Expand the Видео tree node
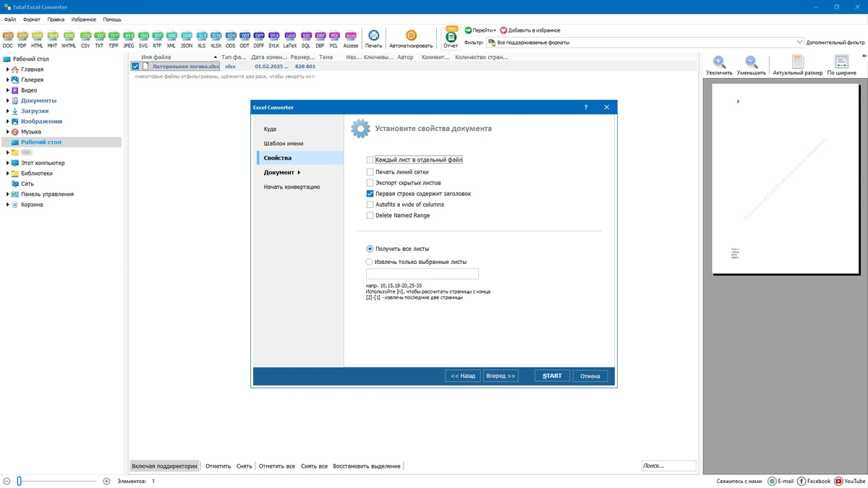The width and height of the screenshot is (868, 488). [7, 90]
